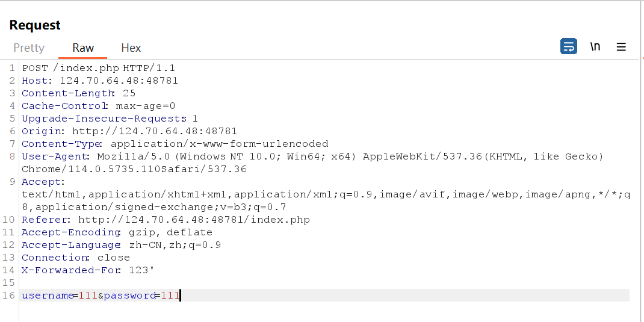The width and height of the screenshot is (644, 322).
Task: Click the Referer header URL
Action: click(x=194, y=220)
